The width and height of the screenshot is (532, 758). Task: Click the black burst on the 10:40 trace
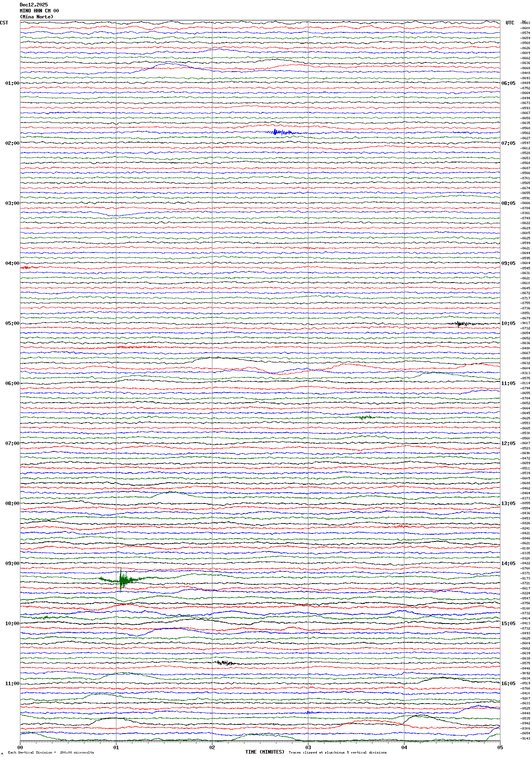(225, 663)
